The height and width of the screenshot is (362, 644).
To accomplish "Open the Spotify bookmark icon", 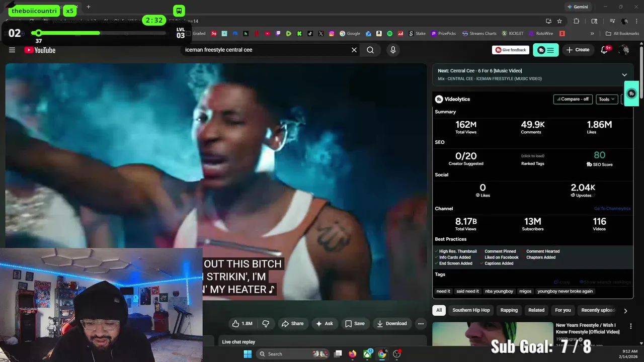I will (389, 34).
